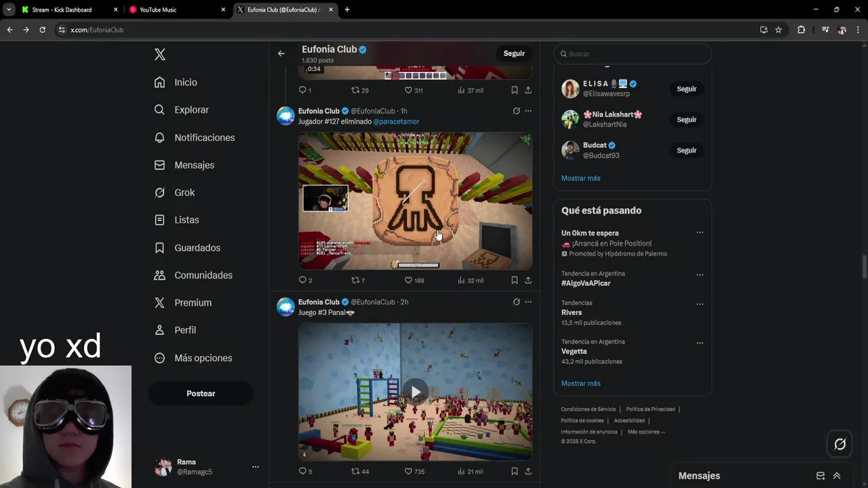Expand the Mensajes drawer
The image size is (868, 488).
[837, 476]
